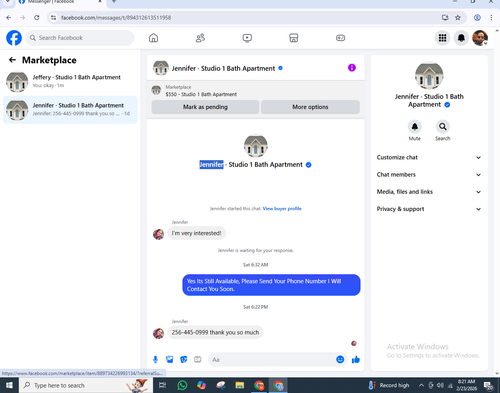Open the account profile picture menu
Screen dimensions: 500x393
pos(480,38)
